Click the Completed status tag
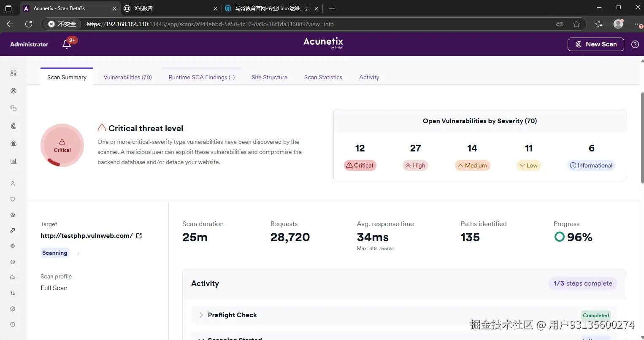The width and height of the screenshot is (644, 340). coord(596,316)
